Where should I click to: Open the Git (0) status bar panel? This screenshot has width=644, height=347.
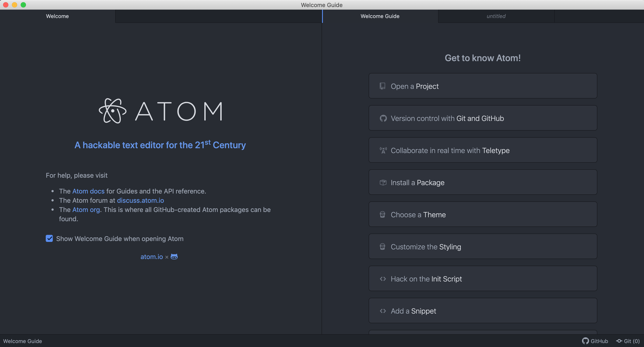(628, 341)
